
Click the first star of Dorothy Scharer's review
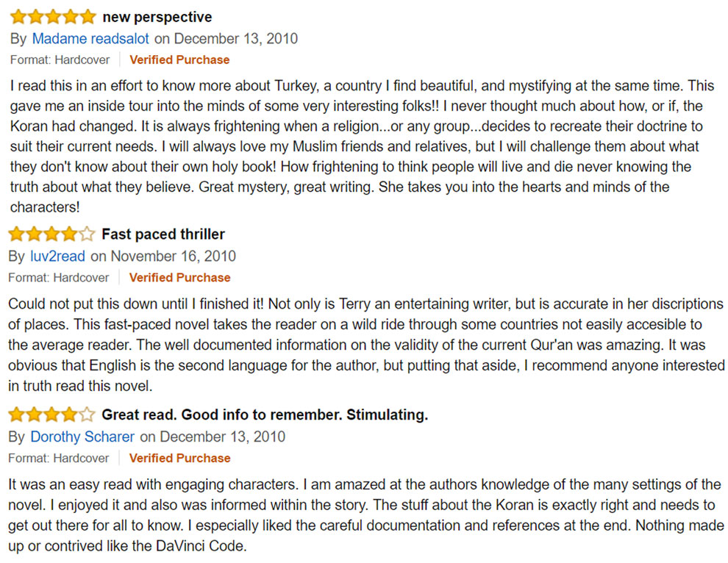click(x=17, y=415)
